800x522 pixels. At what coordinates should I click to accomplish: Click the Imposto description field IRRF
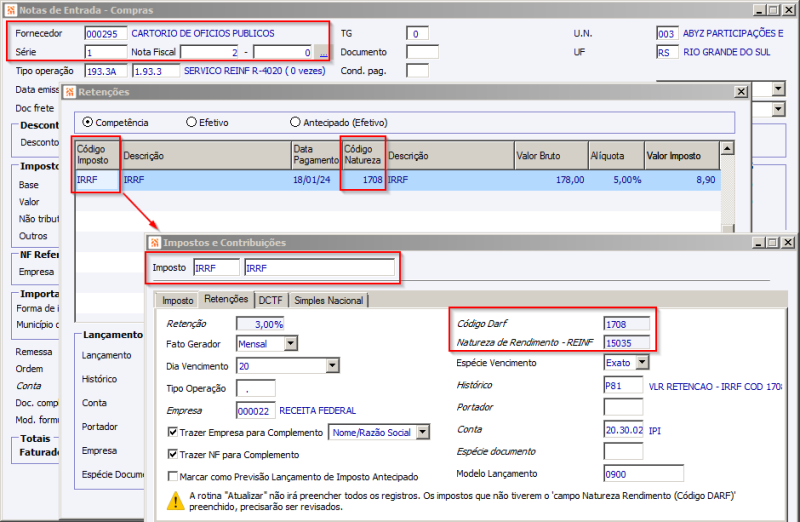tap(319, 268)
